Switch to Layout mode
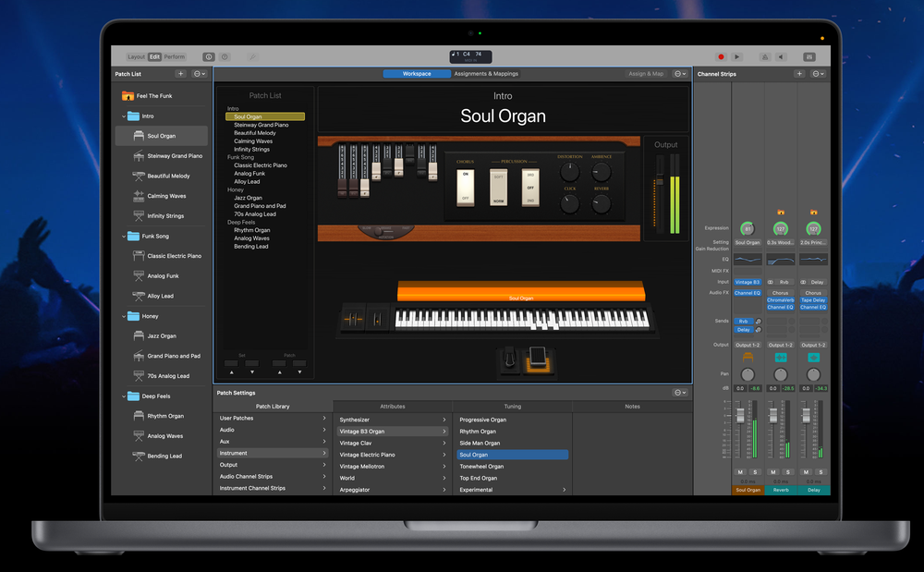Viewport: 924px width, 572px height. click(136, 57)
